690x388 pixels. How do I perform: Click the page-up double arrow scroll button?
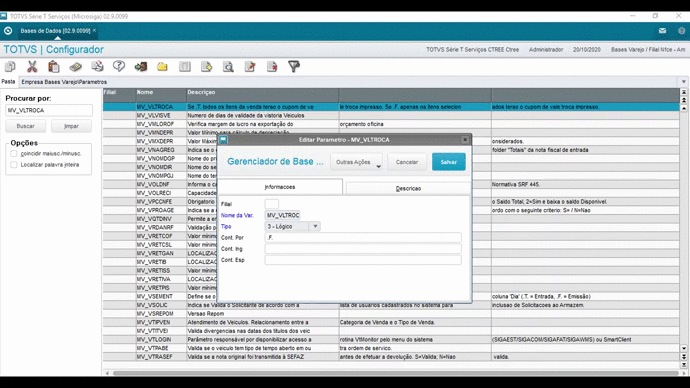[684, 100]
